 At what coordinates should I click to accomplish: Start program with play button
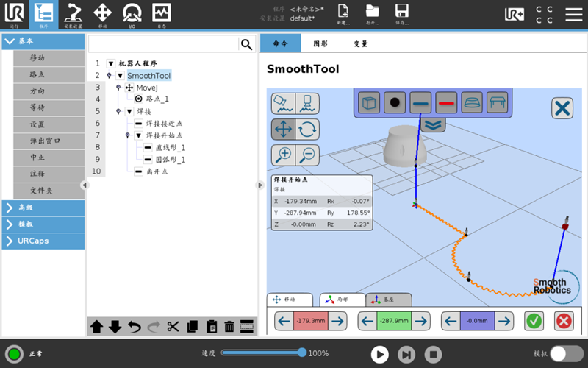click(379, 354)
